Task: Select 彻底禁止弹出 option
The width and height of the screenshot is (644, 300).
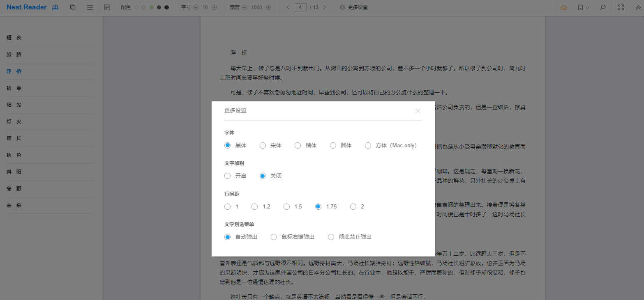Action: pyautogui.click(x=331, y=237)
